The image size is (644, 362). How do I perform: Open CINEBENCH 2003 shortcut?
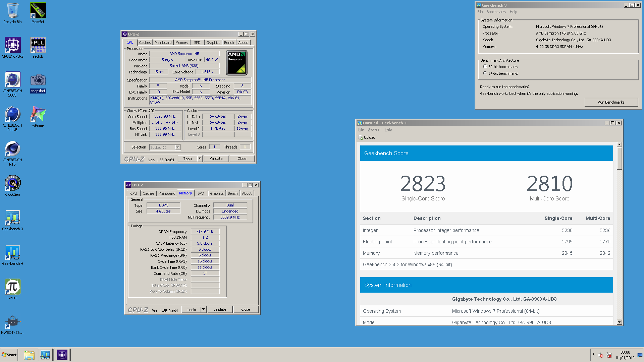tap(12, 84)
